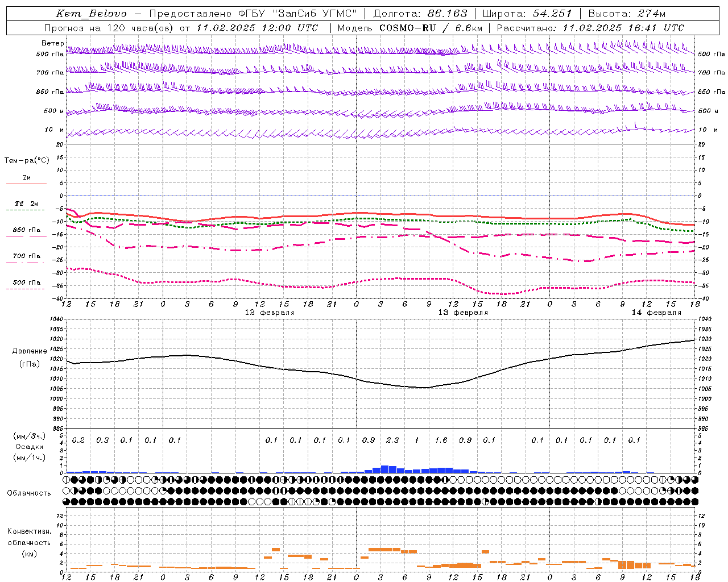Viewport: 728px width, 582px height.
Task: Select the (мм/1ч.) units label
Action: tap(29, 458)
